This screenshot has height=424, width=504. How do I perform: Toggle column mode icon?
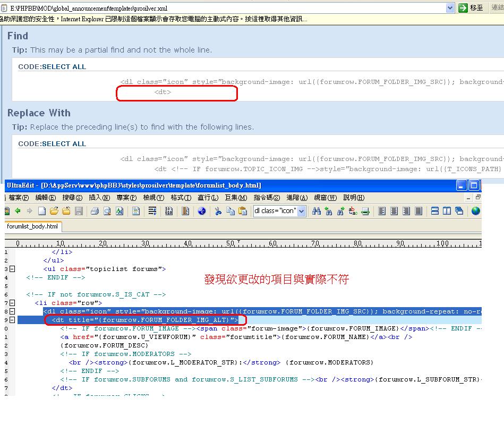pos(185,211)
